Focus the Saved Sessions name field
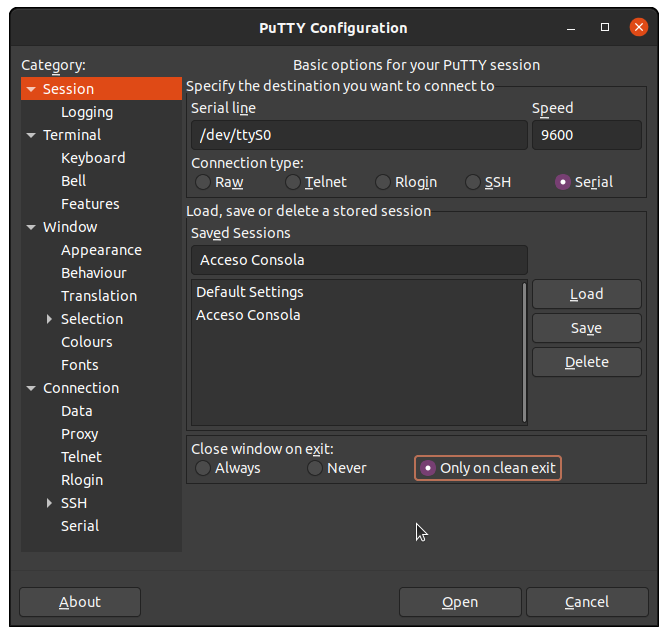 359,260
